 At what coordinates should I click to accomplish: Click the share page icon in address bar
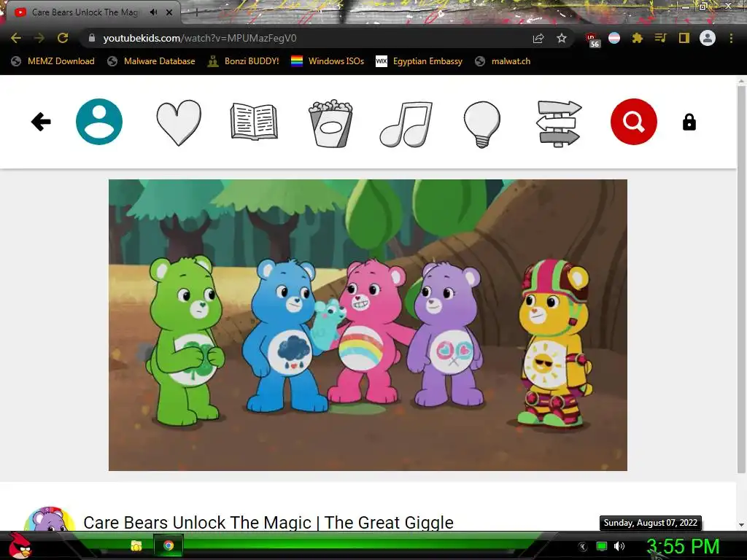[x=538, y=38]
